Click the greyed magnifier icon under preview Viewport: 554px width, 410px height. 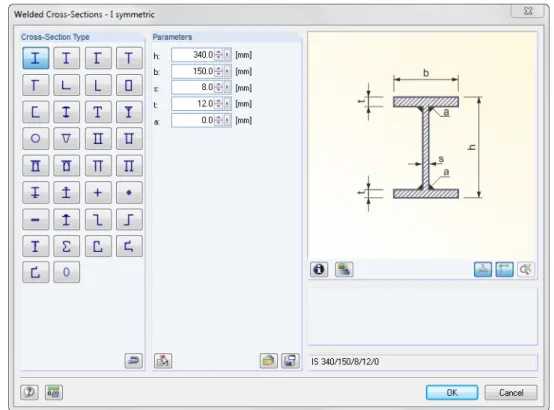pos(526,270)
